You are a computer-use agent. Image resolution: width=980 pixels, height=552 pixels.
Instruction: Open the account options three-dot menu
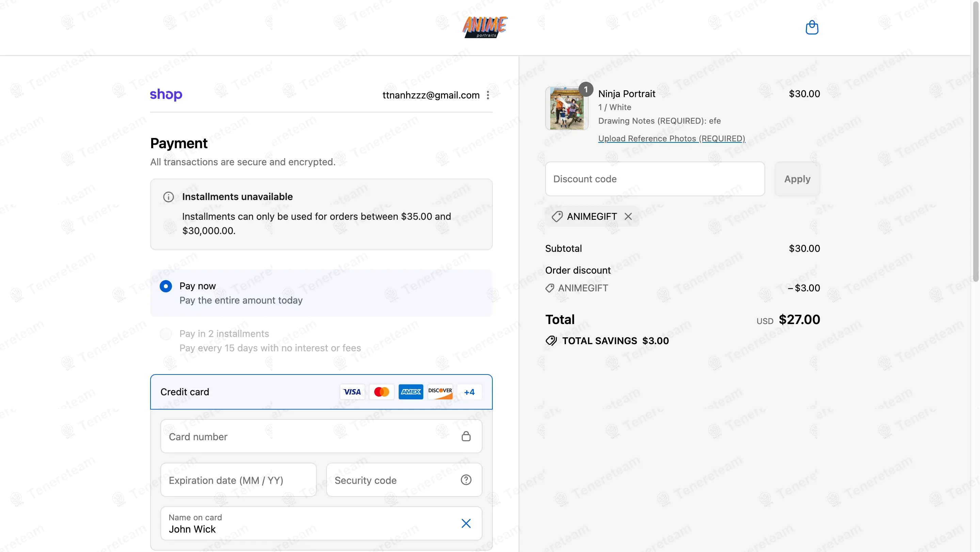coord(488,95)
